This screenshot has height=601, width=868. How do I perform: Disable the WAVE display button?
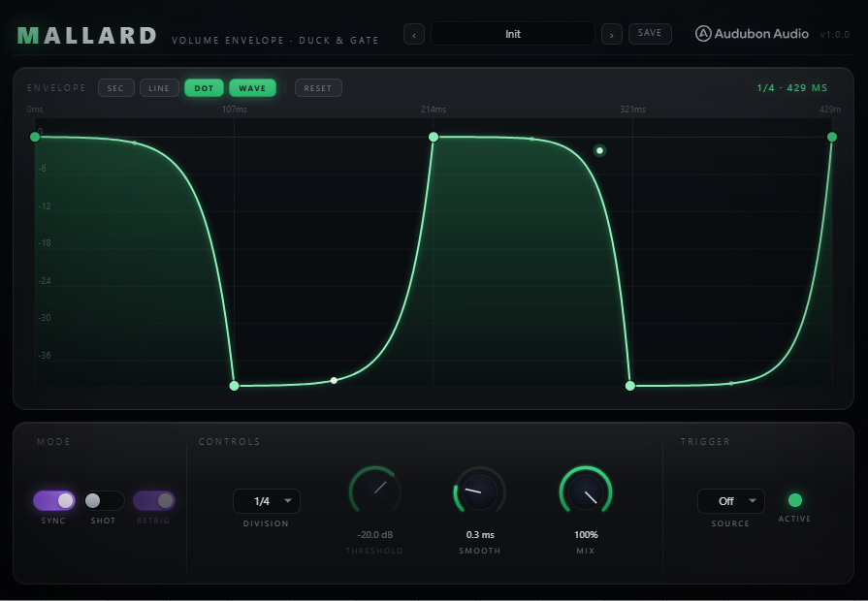click(252, 88)
